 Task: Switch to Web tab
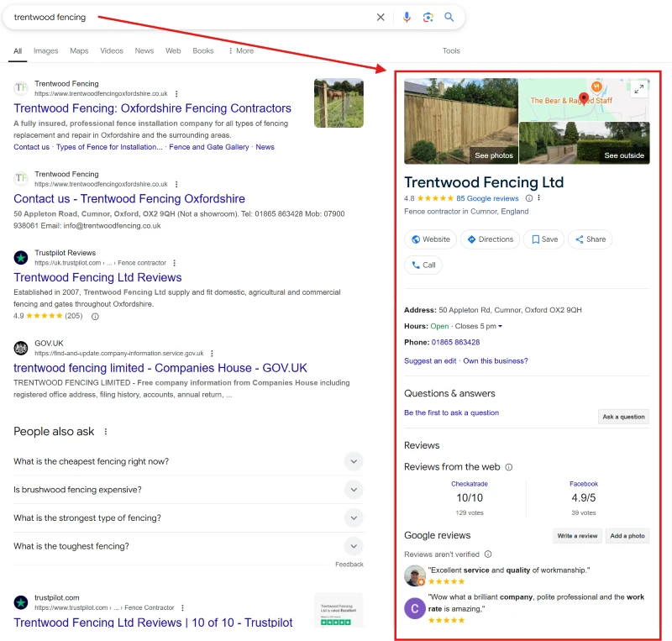[173, 51]
